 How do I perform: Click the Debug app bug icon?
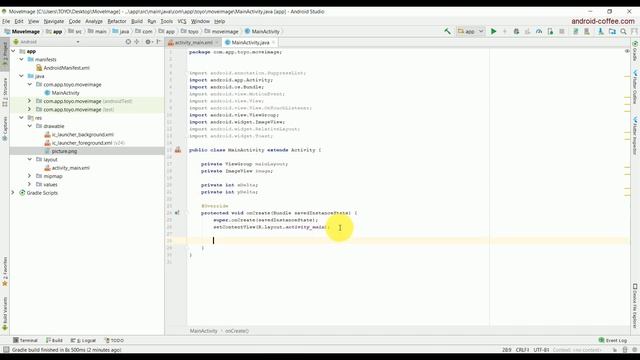coord(516,31)
